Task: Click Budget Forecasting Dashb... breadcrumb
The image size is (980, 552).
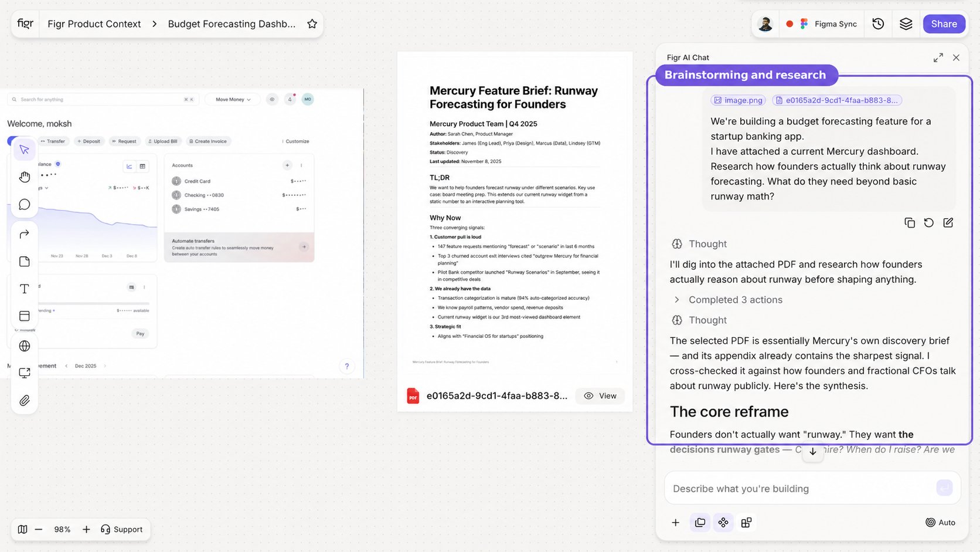Action: (x=232, y=24)
